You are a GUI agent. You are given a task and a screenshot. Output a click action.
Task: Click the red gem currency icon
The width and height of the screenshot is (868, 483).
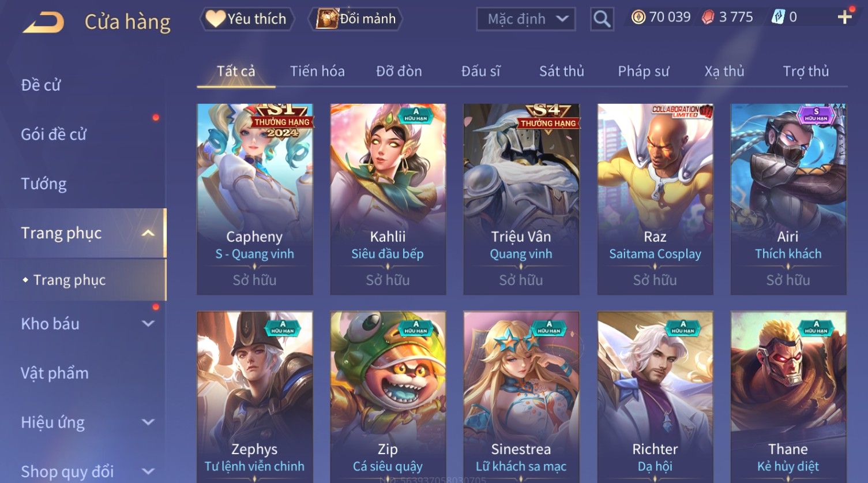[x=708, y=17]
